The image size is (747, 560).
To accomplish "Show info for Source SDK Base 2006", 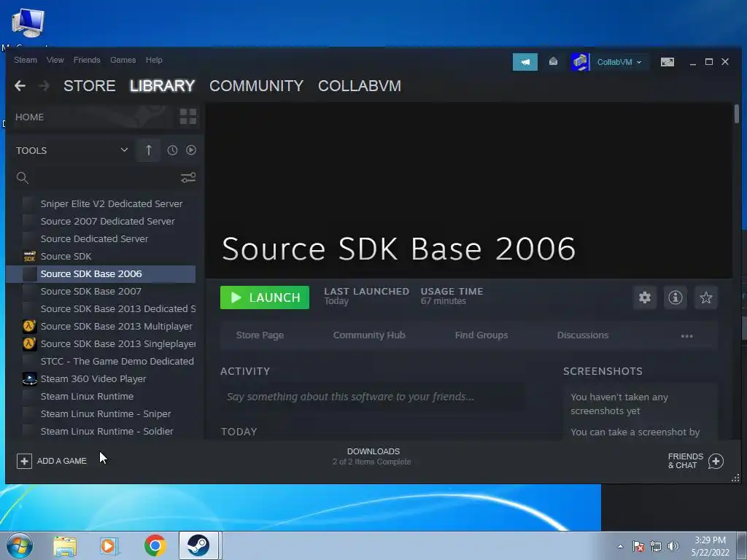I will (675, 297).
